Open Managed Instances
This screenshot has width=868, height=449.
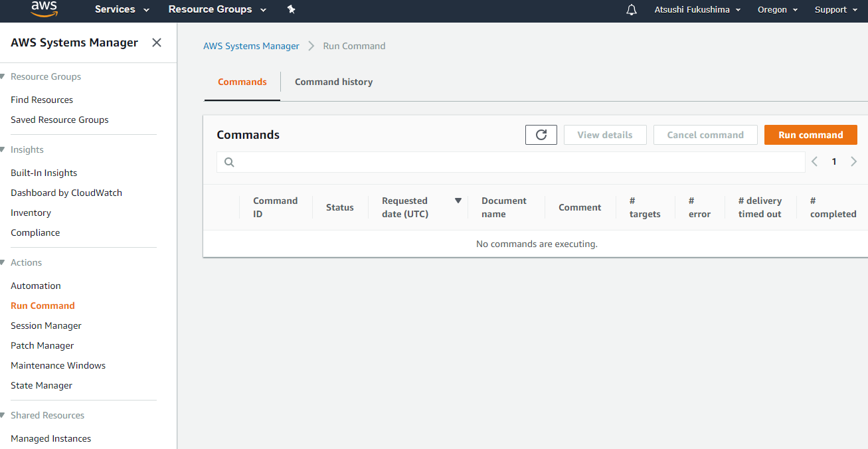(51, 438)
